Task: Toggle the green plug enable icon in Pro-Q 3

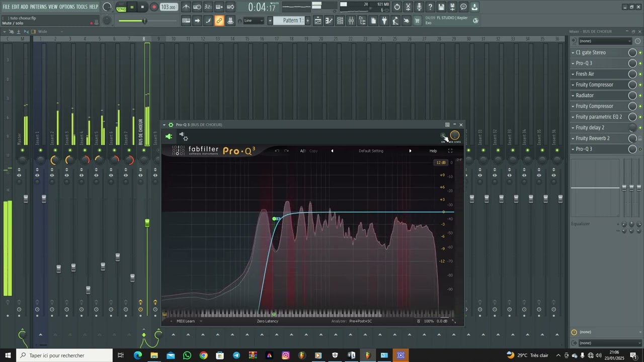Action: tap(169, 137)
